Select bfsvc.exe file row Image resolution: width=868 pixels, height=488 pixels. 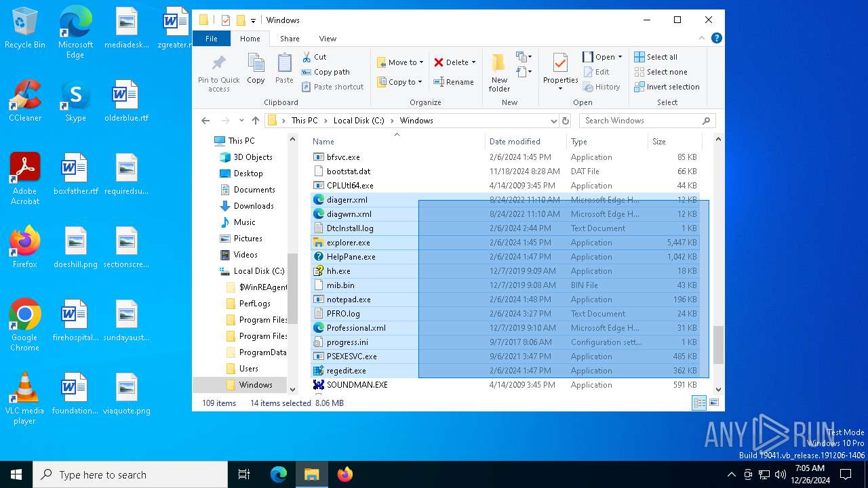[507, 157]
